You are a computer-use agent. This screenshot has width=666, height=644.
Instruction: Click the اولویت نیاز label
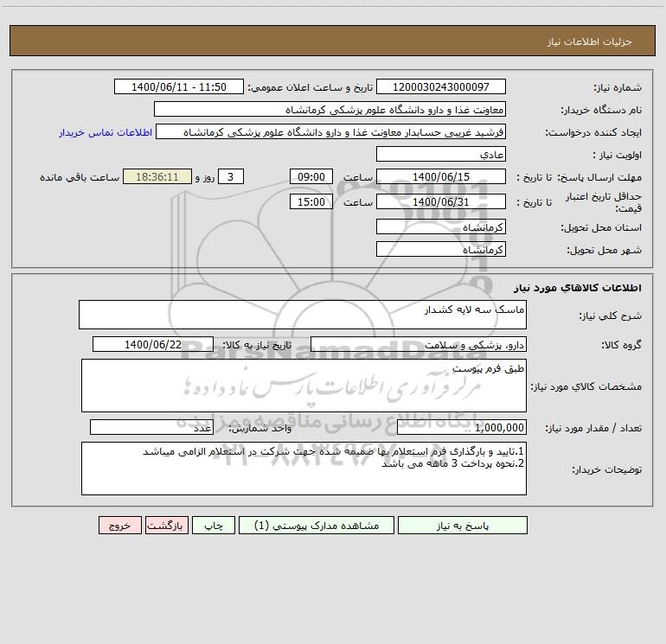pyautogui.click(x=618, y=155)
